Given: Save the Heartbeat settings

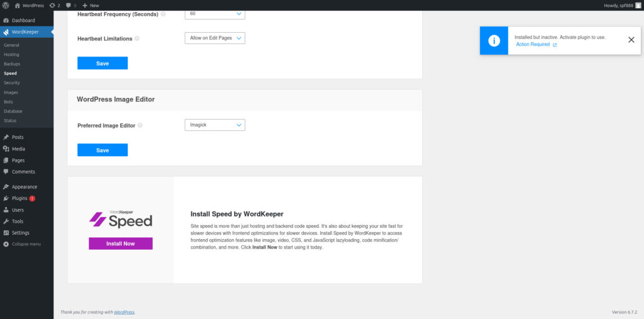Looking at the screenshot, I should tap(102, 63).
